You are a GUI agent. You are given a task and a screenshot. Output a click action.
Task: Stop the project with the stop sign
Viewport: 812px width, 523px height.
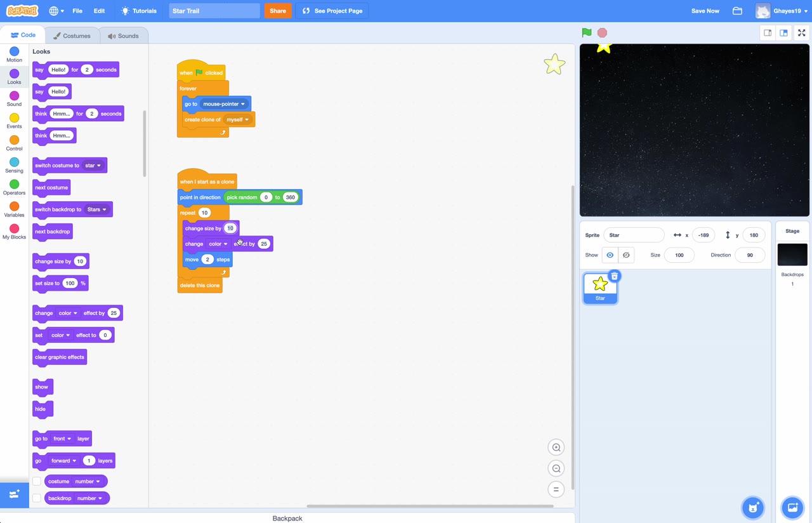(601, 32)
